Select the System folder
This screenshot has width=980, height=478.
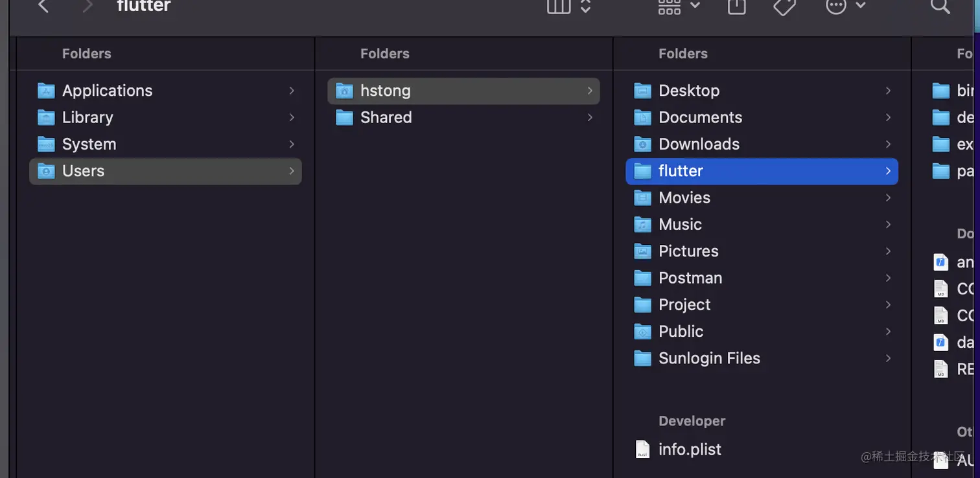click(89, 144)
